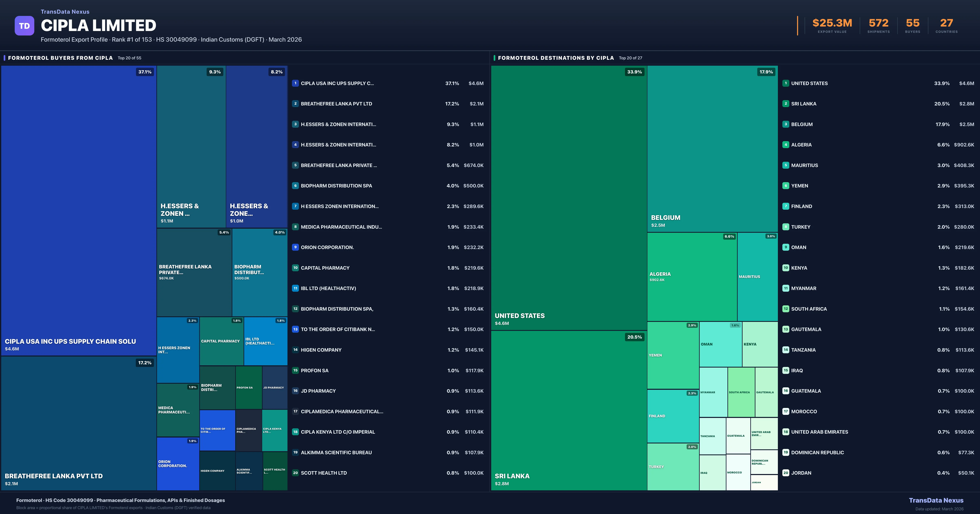
Task: Select the BELGIUM treemap block
Action: (x=712, y=148)
